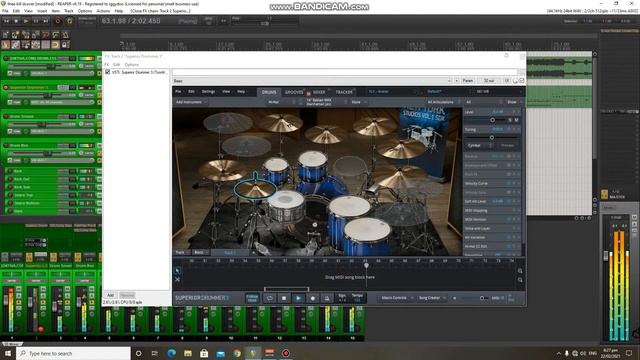Toggle record arm on Drum Bus track
This screenshot has width=640, height=360.
point(6,145)
